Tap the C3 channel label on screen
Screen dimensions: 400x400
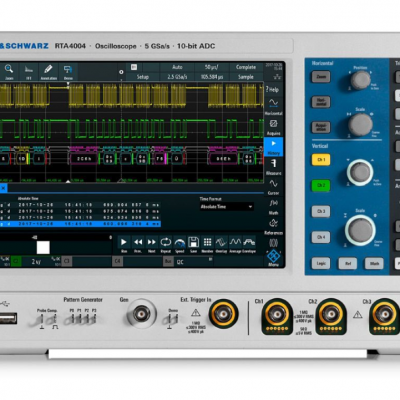tap(66, 261)
